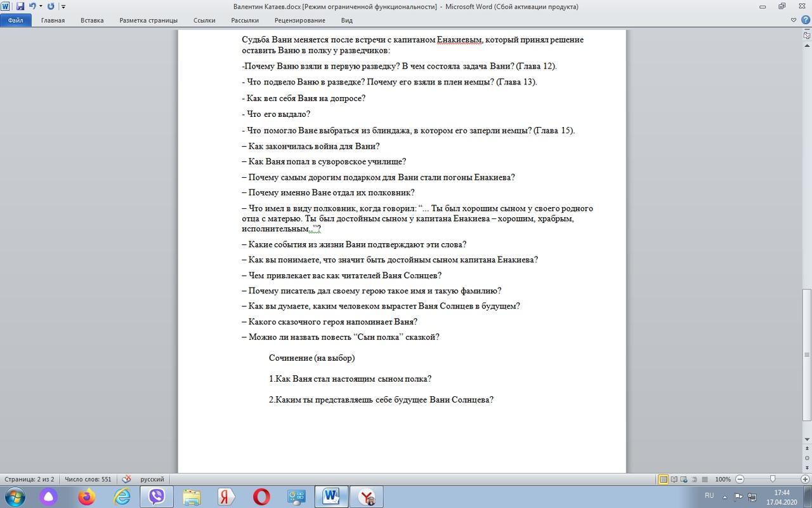Viewport: 812px width, 508px height.
Task: Undo the last action
Action: pos(32,6)
